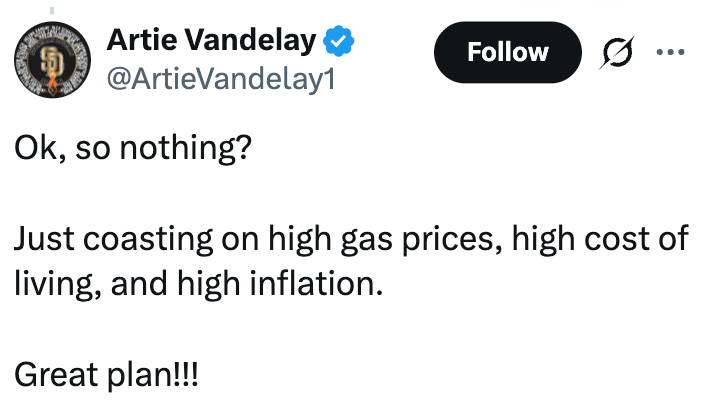Click the blue verified checkmark badge
Viewport: 705px width, 417px height.
(x=337, y=41)
